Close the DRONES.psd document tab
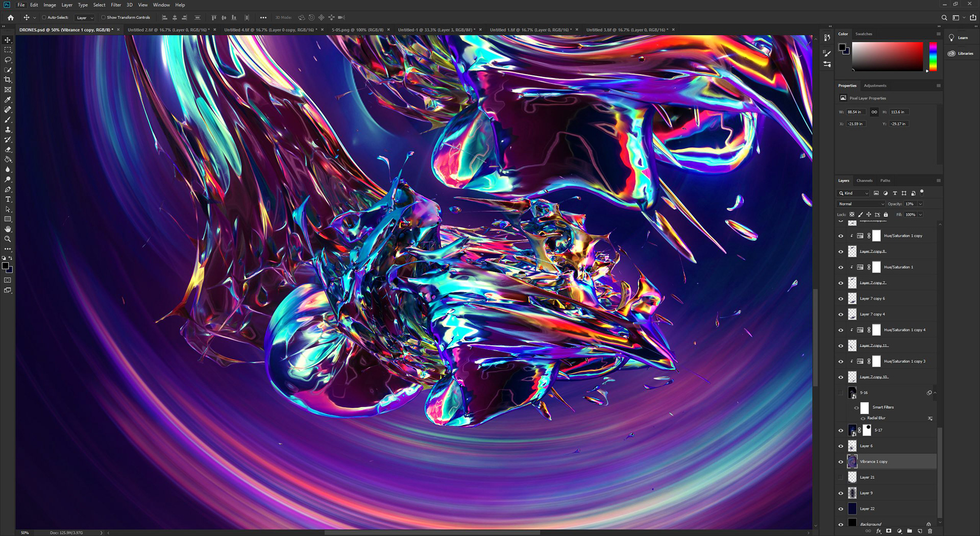 (118, 30)
